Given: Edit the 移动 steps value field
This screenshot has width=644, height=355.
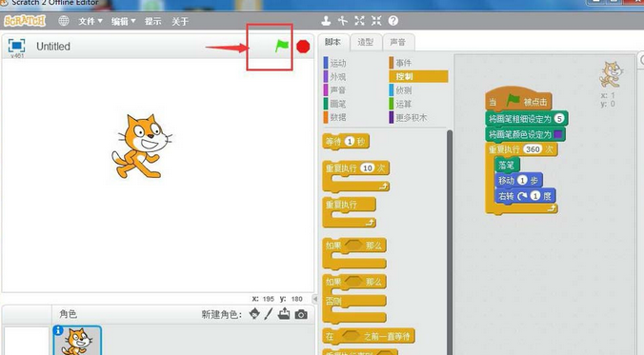Looking at the screenshot, I should [522, 180].
